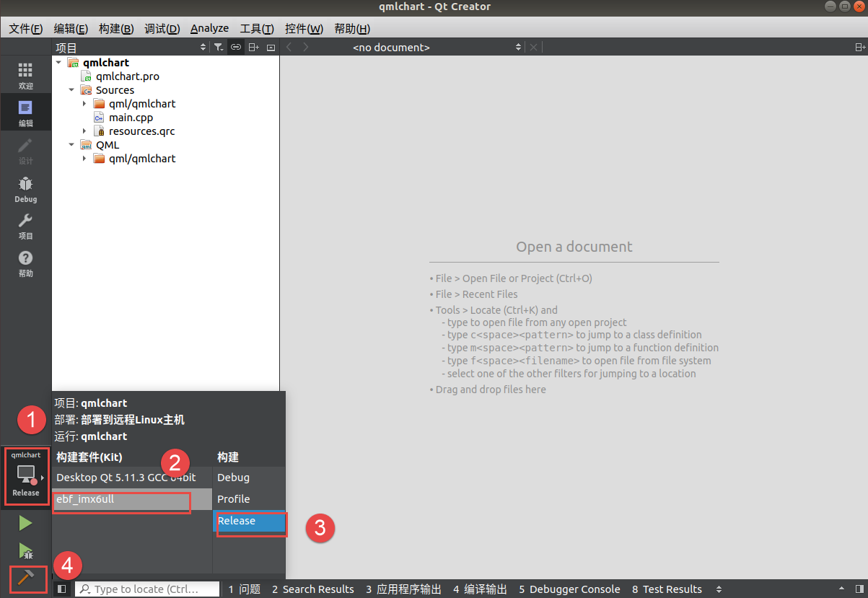Viewport: 868px width, 598px height.
Task: Open the 控件(W) menu
Action: point(304,29)
